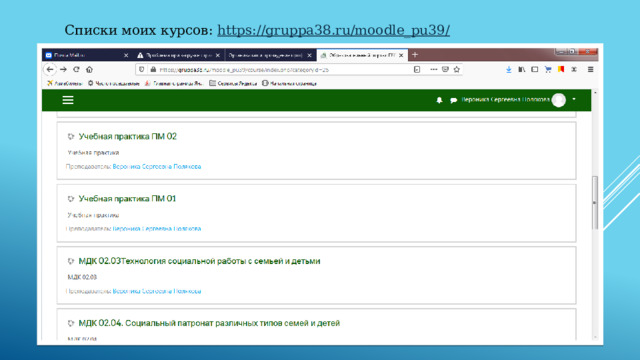Expand the user menu dropdown arrow
The height and width of the screenshot is (360, 640).
point(574,99)
